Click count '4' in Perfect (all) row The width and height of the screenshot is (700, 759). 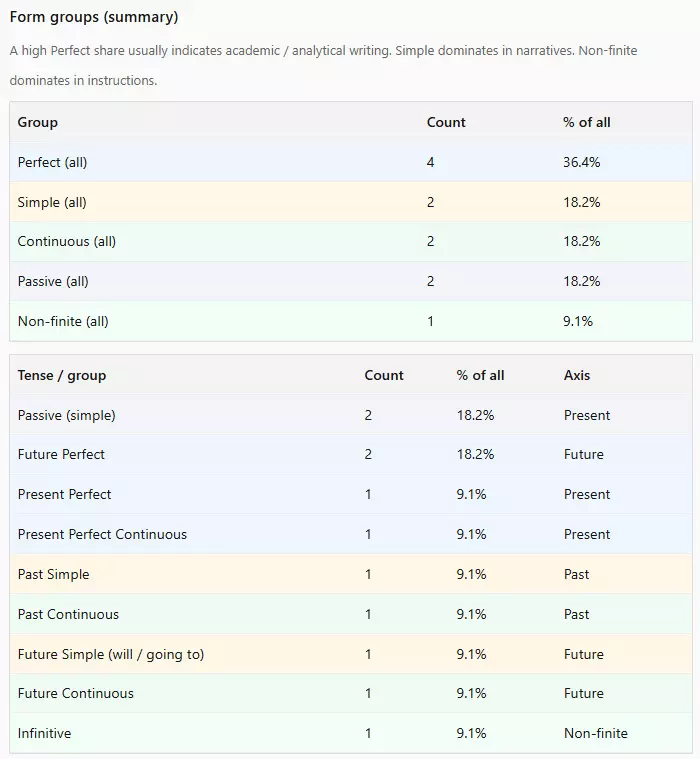430,162
